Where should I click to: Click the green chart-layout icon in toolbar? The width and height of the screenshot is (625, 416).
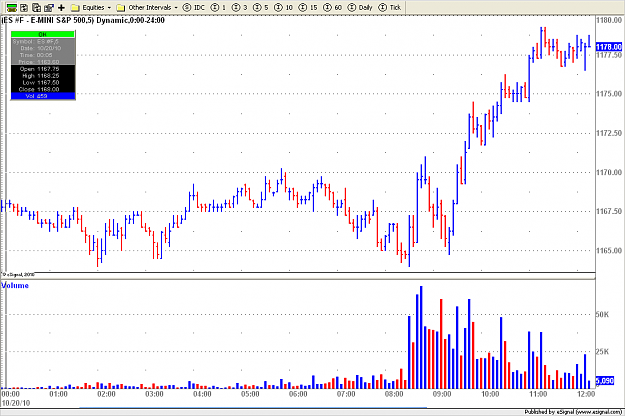coord(12,8)
